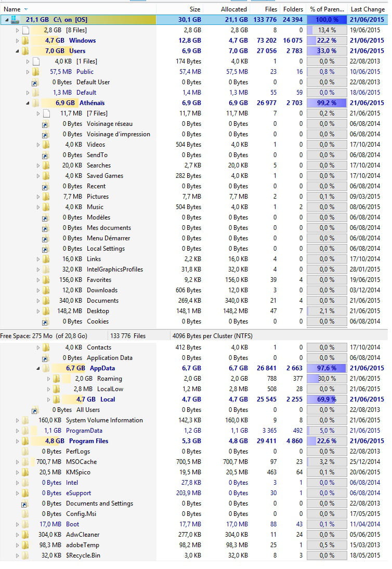The height and width of the screenshot is (569, 392).
Task: Click the Voisinage réseau shortcut icon
Action: tap(45, 124)
